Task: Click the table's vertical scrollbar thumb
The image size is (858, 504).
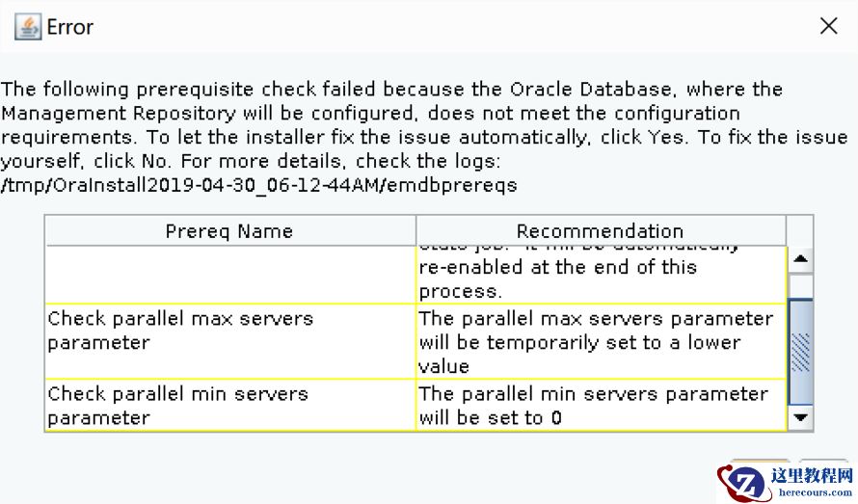Action: (800, 350)
